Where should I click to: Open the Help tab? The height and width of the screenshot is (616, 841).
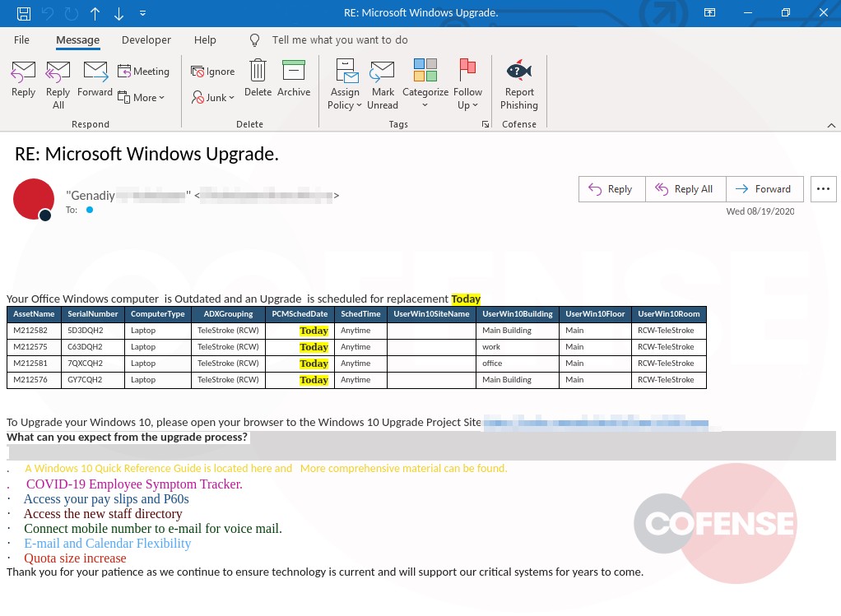click(x=205, y=40)
